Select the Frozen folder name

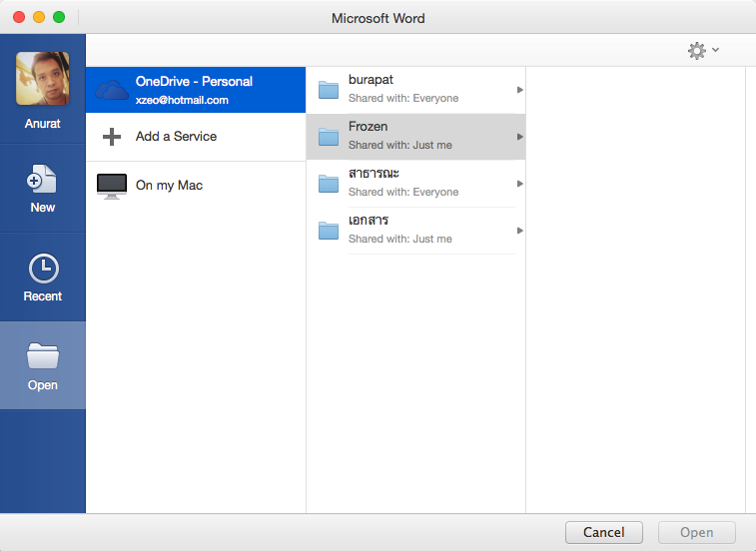tap(368, 127)
